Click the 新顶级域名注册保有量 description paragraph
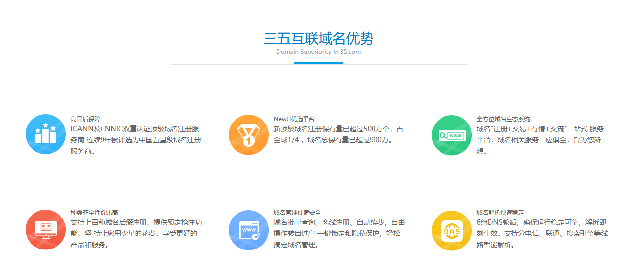 [x=338, y=134]
